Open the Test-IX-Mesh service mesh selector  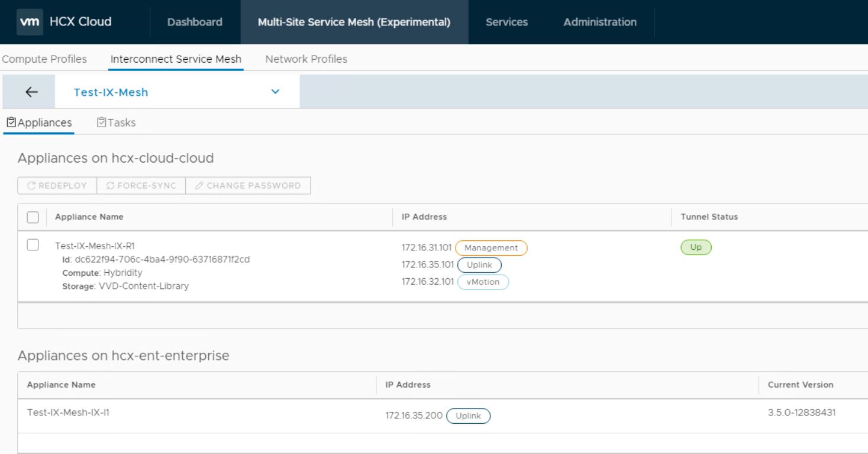[x=111, y=92]
